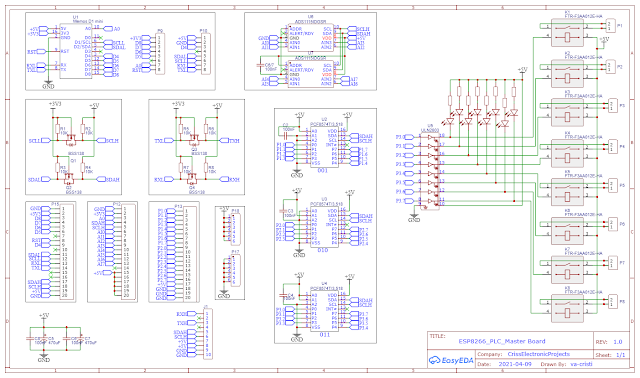Select resistor R1 10K
The width and height of the screenshot is (640, 378).
pyautogui.click(x=57, y=129)
